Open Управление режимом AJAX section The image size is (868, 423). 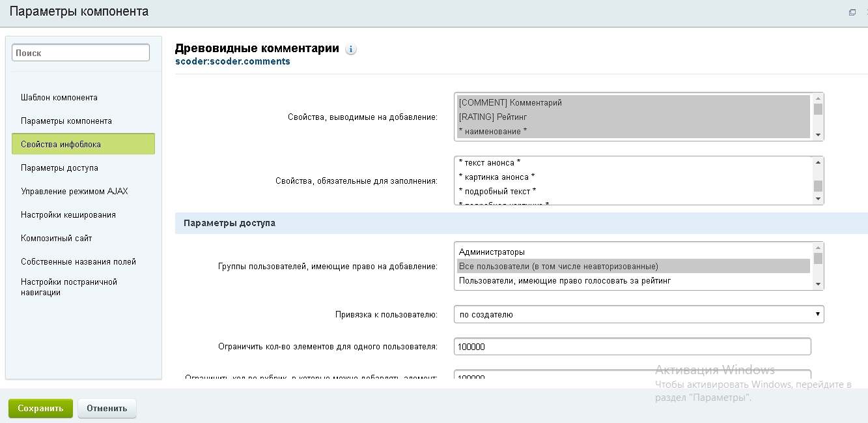(x=74, y=192)
